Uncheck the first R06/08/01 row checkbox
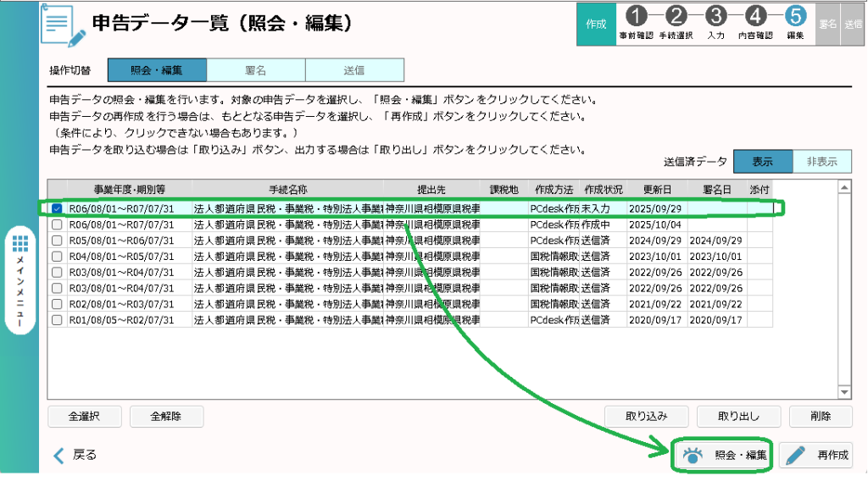 (x=57, y=207)
